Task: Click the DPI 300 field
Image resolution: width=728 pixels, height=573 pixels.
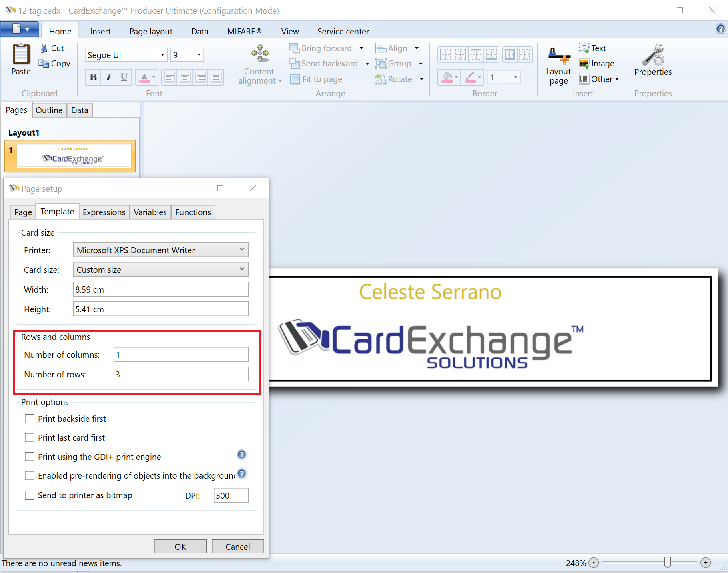Action: 231,495
